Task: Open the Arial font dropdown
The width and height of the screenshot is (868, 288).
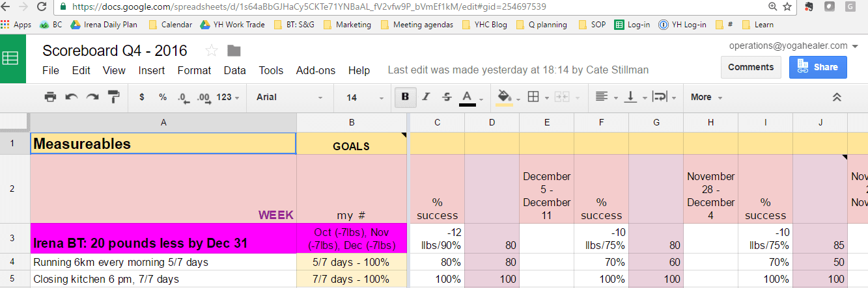Action: pos(289,97)
